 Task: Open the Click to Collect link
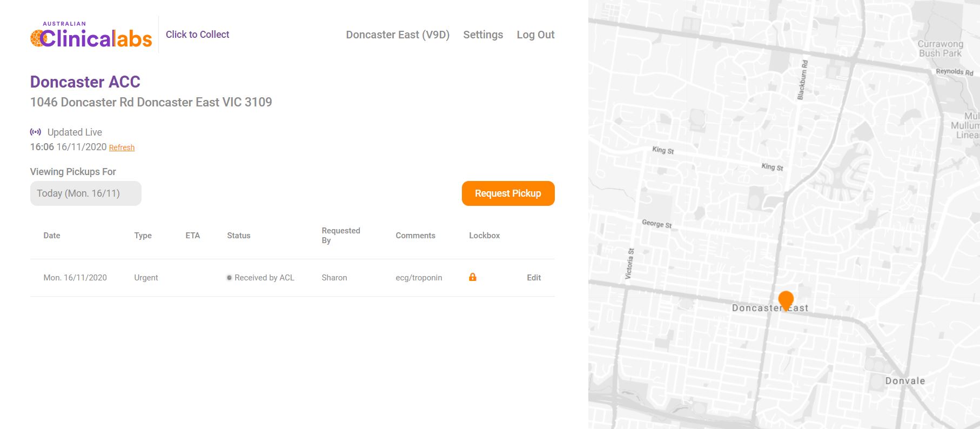197,35
